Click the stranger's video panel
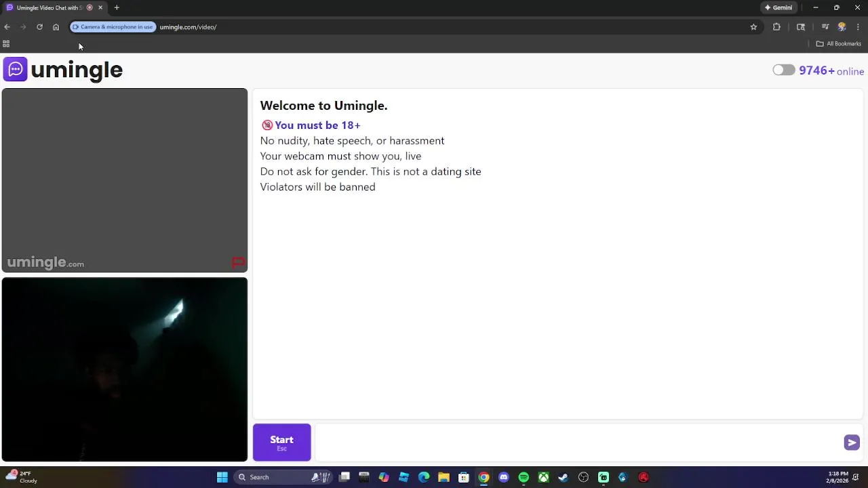This screenshot has width=868, height=488. click(125, 180)
